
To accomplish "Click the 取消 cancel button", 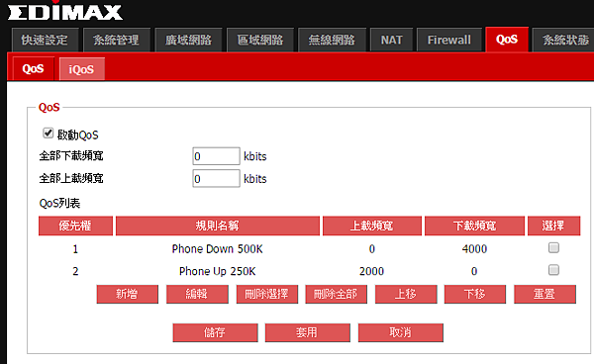I will pos(401,332).
